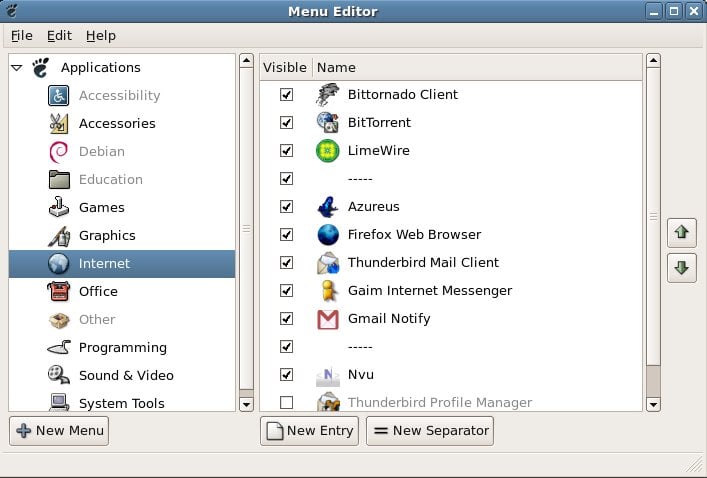
Task: Click the Thunderbird Mail envelope icon
Action: (328, 263)
